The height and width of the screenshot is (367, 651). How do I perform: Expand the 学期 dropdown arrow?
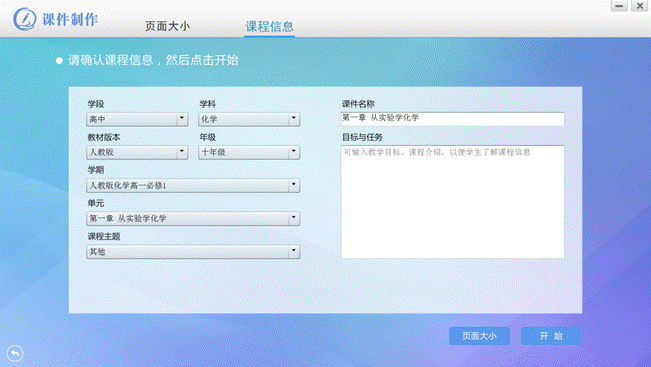[294, 185]
